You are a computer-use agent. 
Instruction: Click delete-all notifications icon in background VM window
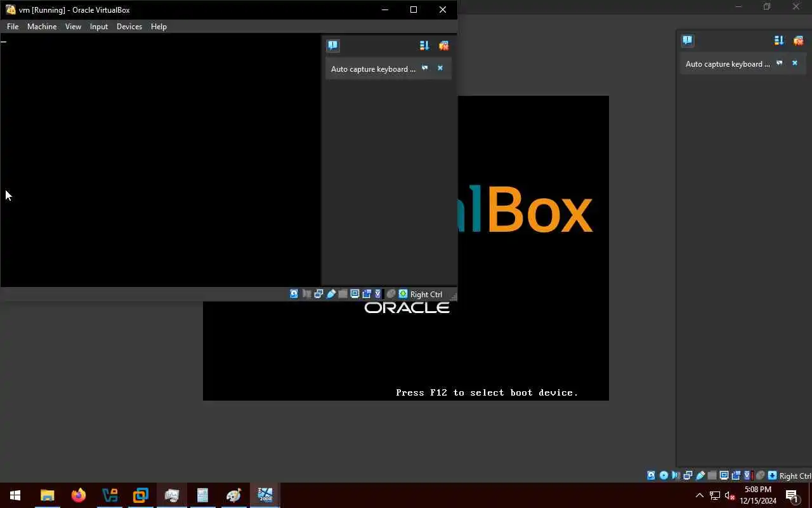coord(798,41)
